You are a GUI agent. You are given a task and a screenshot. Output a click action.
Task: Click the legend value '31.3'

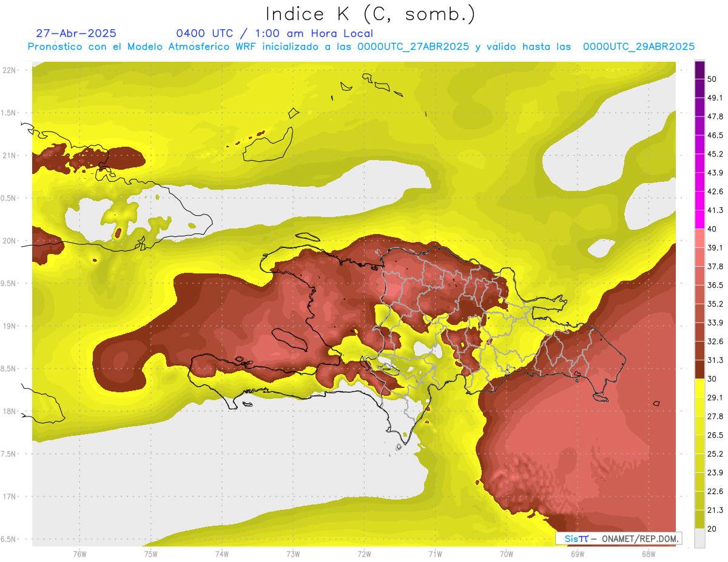coord(715,360)
